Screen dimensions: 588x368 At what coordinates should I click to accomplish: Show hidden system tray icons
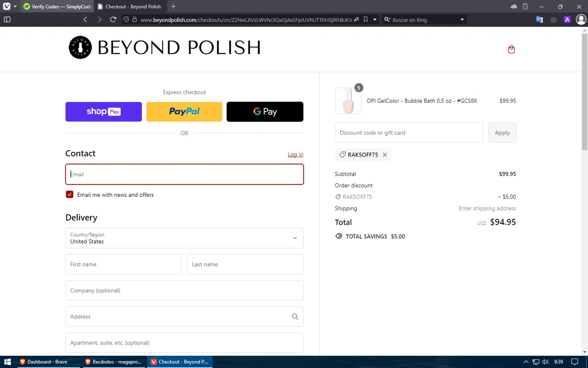point(526,362)
